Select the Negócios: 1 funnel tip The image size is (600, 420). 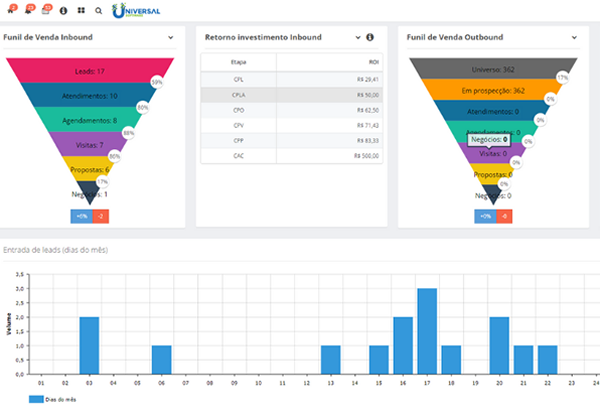90,193
